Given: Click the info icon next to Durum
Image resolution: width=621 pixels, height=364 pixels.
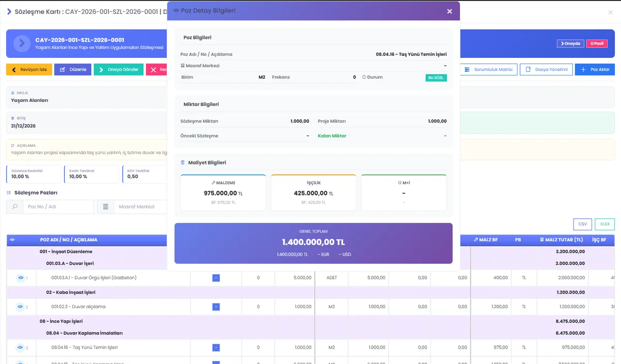Looking at the screenshot, I should click(364, 78).
